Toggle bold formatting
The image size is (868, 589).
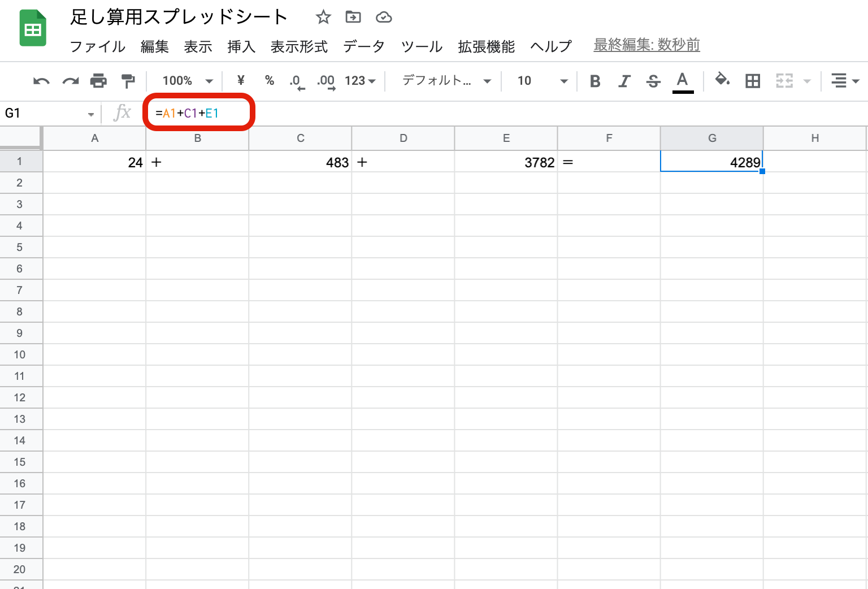pyautogui.click(x=595, y=81)
